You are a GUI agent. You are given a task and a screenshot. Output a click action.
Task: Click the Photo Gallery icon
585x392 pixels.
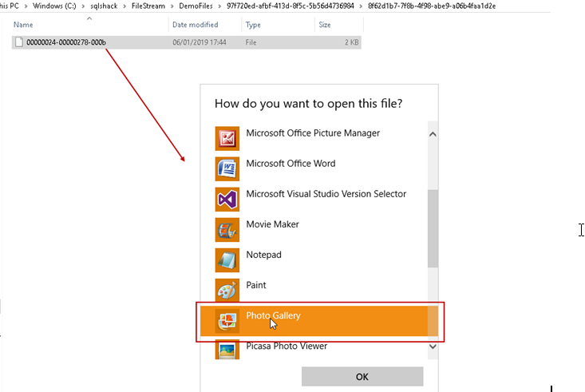(x=227, y=321)
